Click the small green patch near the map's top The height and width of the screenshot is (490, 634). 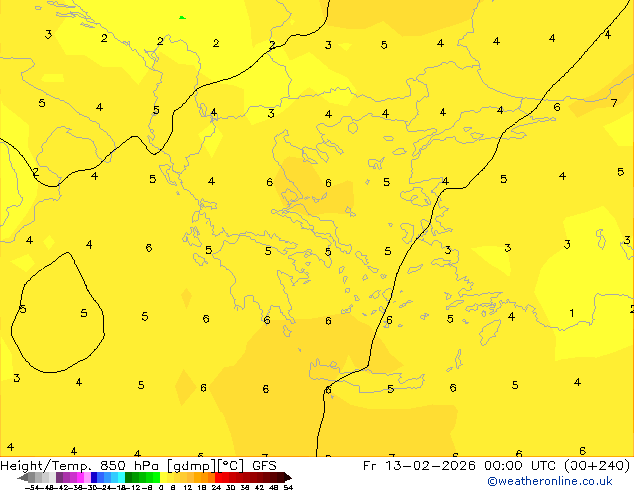[182, 17]
